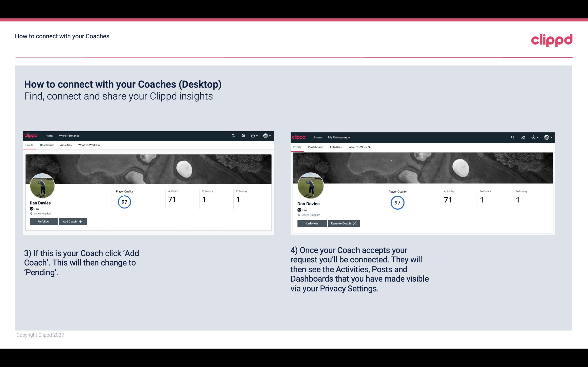Click 'Unfollow' toggle on left profile

point(43,221)
